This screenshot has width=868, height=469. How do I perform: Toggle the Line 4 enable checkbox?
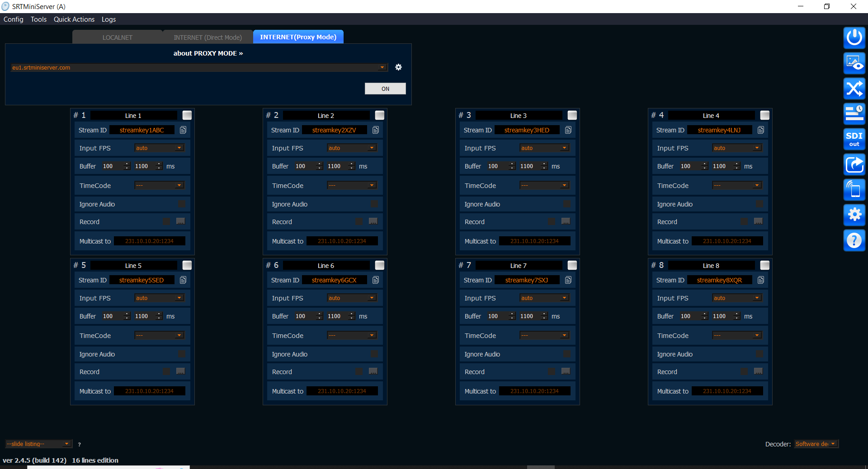point(765,115)
